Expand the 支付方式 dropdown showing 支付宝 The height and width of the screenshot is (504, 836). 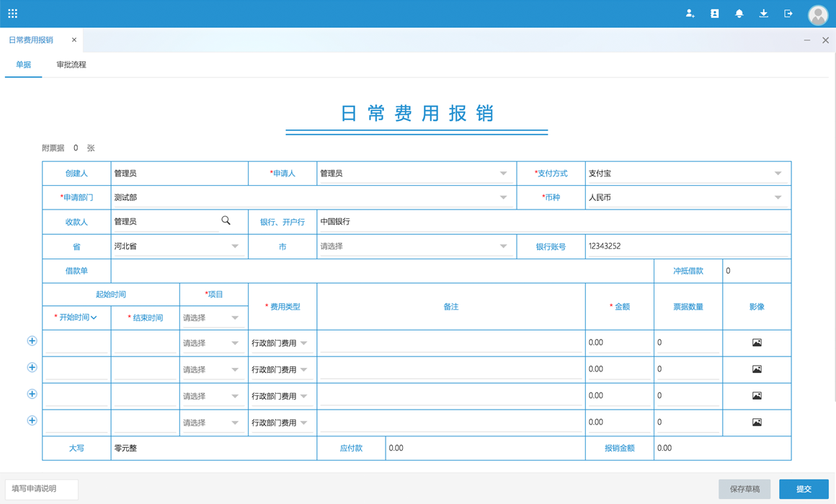tap(778, 174)
